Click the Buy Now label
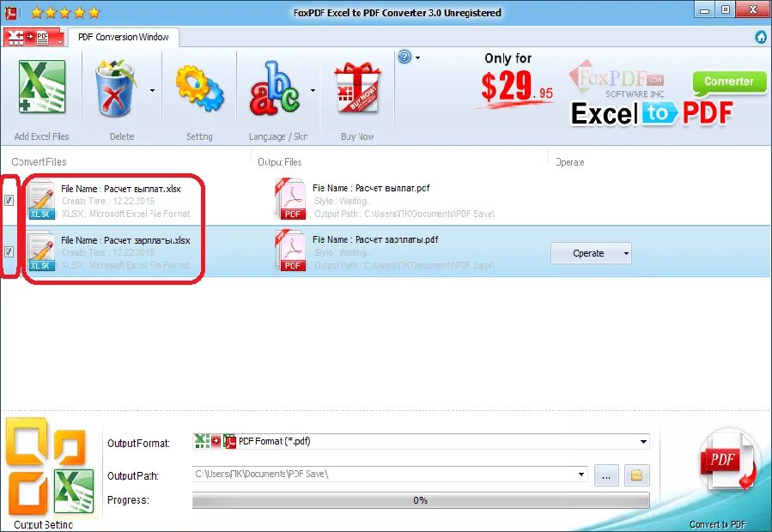Screen dimensions: 772x532 tap(357, 136)
